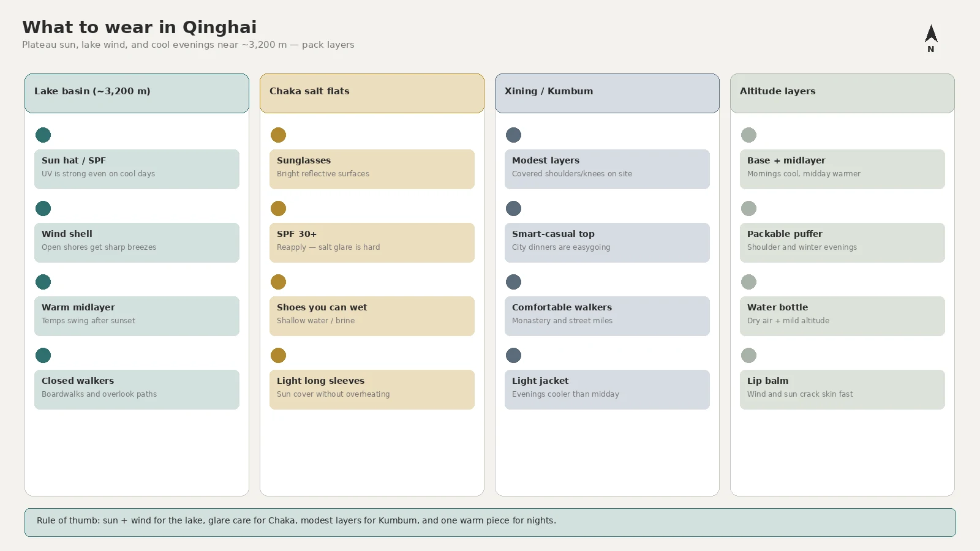Viewport: 980px width, 551px height.
Task: Click the amber dot above Sunglasses
Action: tap(278, 135)
